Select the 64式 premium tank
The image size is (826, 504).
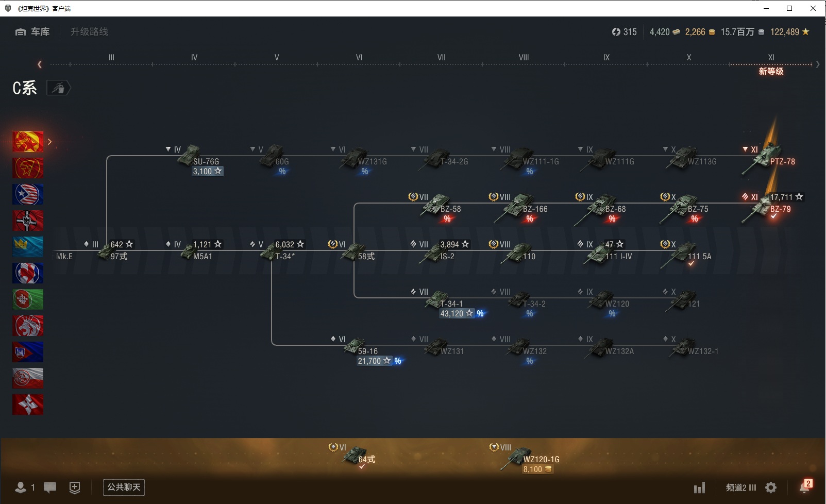click(352, 456)
